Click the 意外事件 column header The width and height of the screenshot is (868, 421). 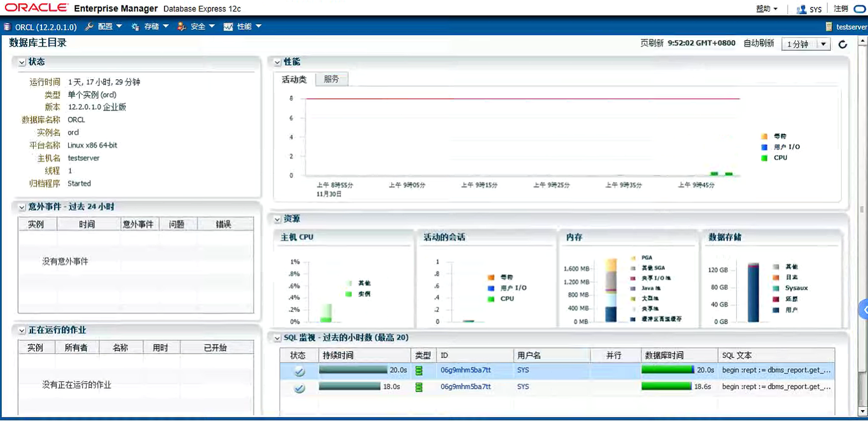(x=139, y=225)
